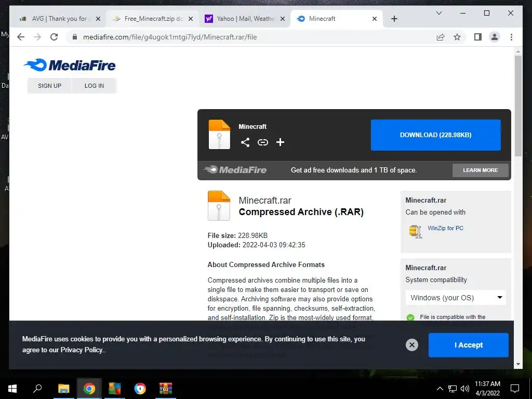Click the volume speaker tray icon
This screenshot has height=399, width=532.
click(465, 389)
